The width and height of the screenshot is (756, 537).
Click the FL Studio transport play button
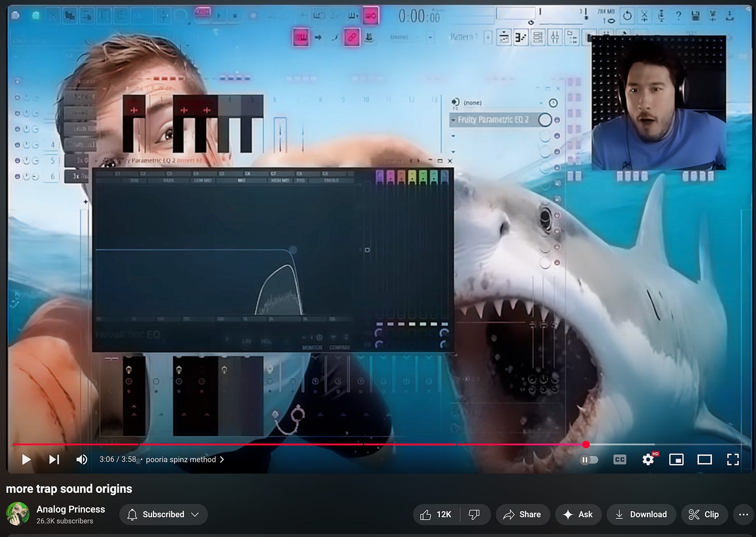pos(219,16)
